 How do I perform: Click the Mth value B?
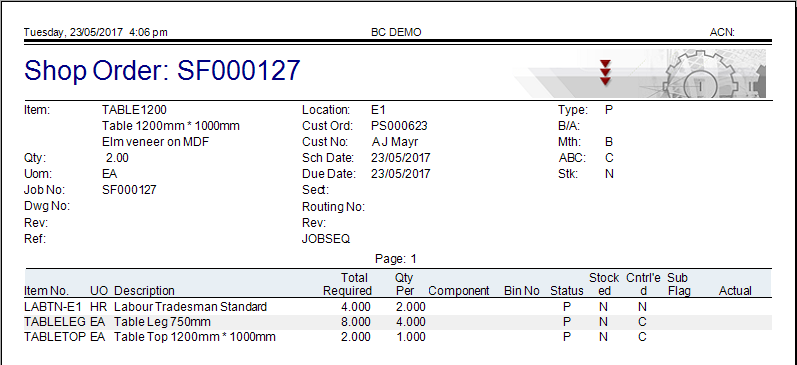click(x=609, y=142)
